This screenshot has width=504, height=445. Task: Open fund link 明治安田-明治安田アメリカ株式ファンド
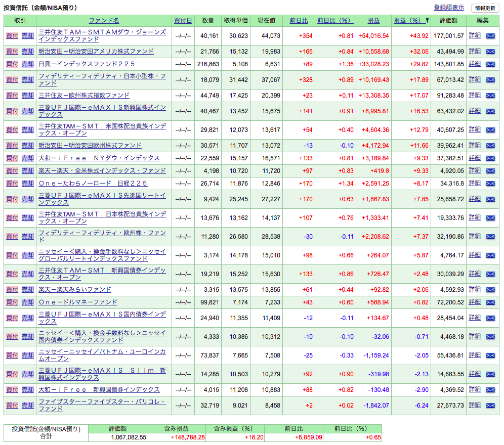point(96,52)
